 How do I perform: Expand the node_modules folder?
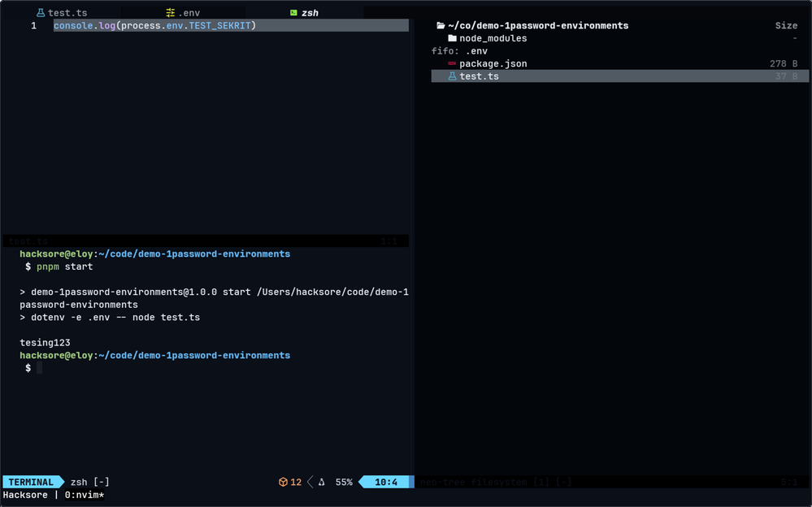(x=493, y=38)
